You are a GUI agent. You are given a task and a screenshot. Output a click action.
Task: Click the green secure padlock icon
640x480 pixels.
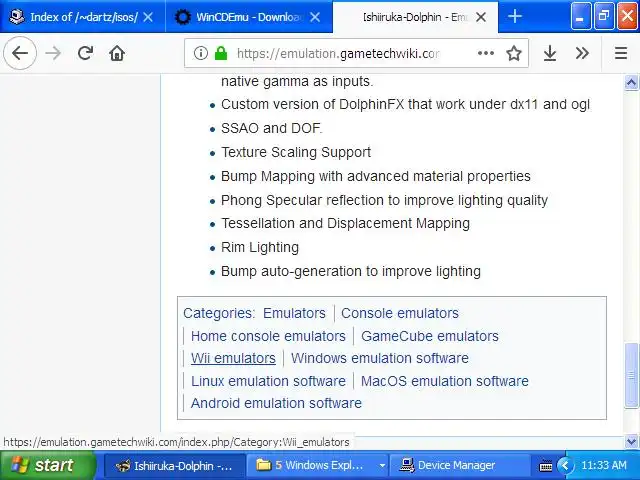click(x=221, y=53)
